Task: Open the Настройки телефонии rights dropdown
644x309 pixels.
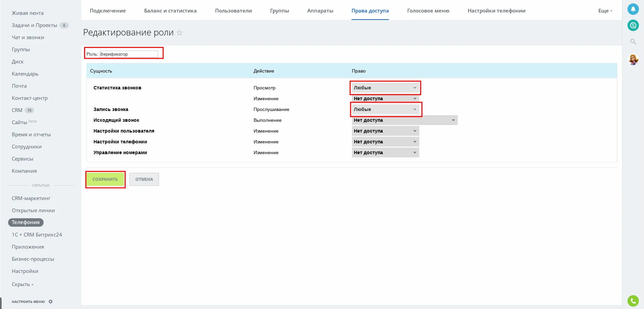Action: click(385, 142)
